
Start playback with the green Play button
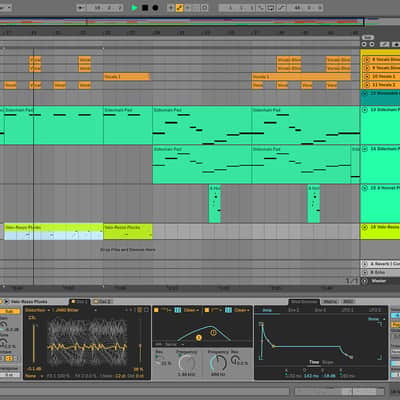(134, 8)
